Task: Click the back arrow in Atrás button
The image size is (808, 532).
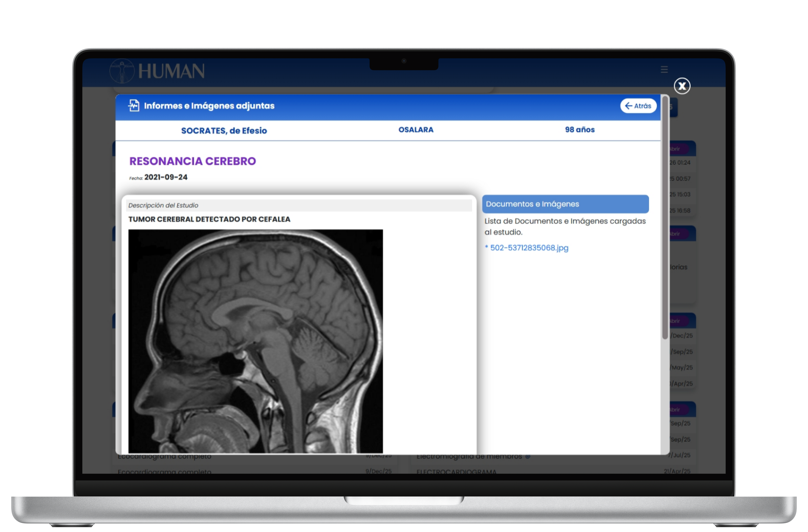Action: tap(628, 106)
